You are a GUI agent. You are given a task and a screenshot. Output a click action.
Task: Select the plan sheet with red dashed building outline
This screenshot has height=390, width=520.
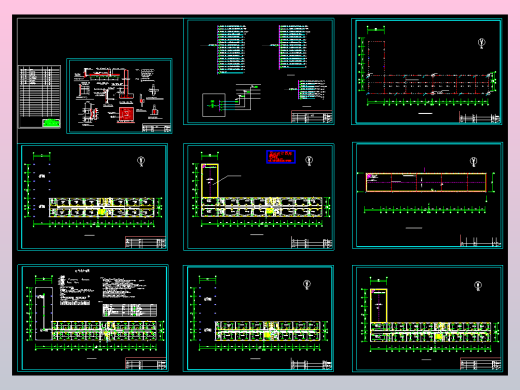coord(427,71)
